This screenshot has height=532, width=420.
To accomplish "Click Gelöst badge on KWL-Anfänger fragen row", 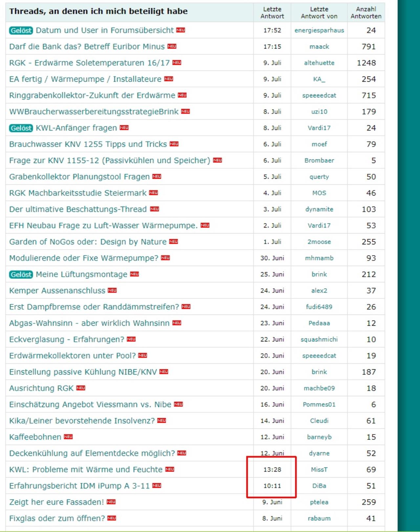I will click(x=21, y=128).
